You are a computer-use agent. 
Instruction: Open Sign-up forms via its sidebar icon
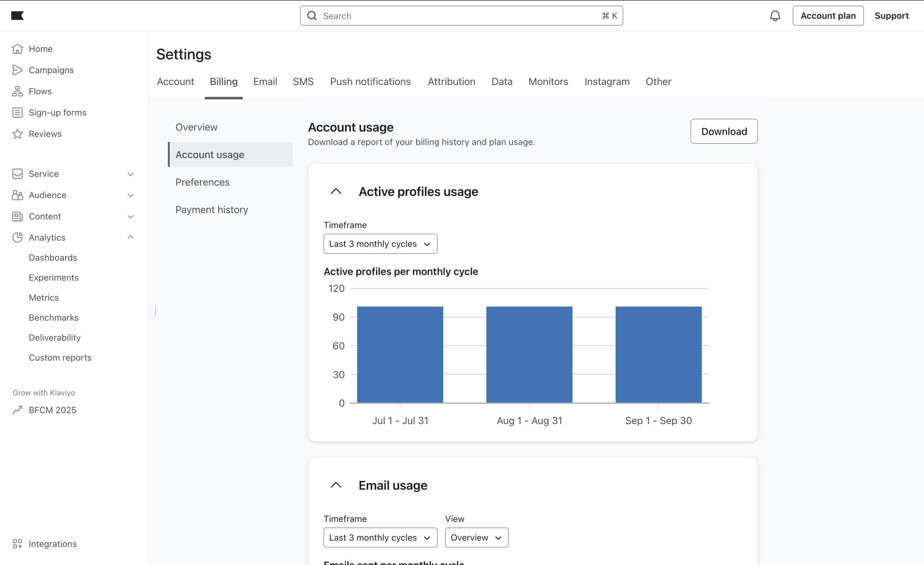coord(17,112)
